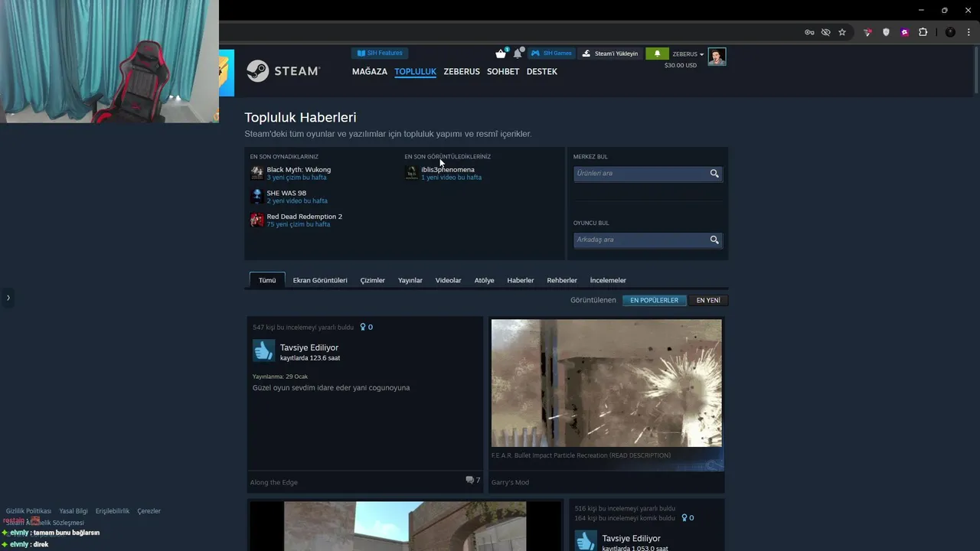Screen dimensions: 980x551
Task: Switch to the İncelemeler tab
Action: click(x=608, y=281)
